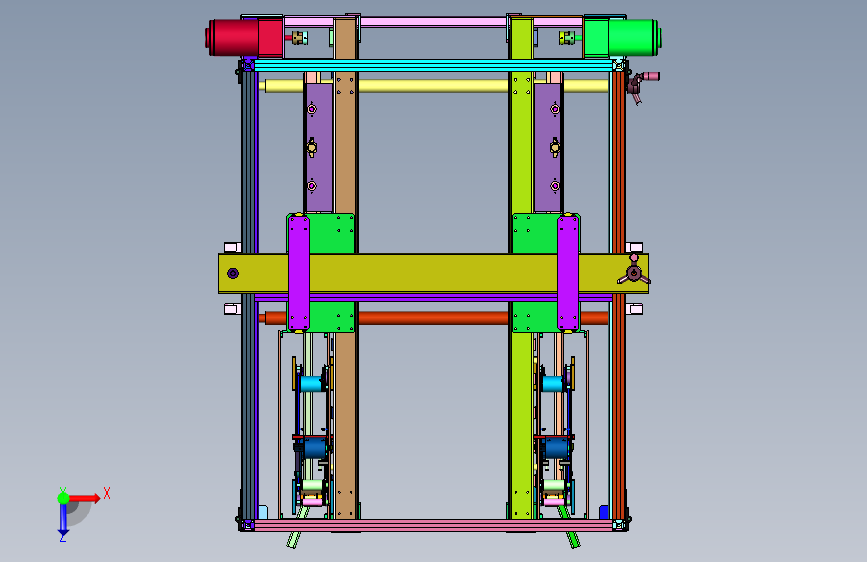The height and width of the screenshot is (562, 867).
Task: Select the wide olive-yellow horizontal beam
Action: point(433,273)
